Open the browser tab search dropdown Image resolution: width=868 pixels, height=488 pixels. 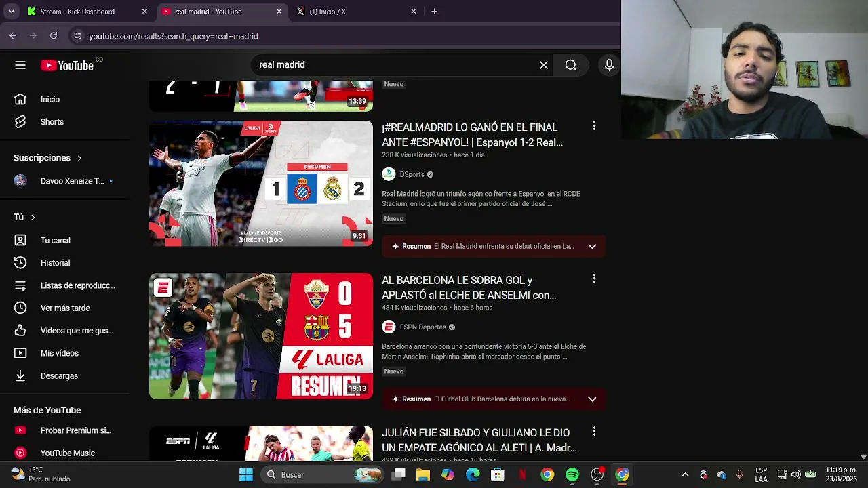click(11, 12)
